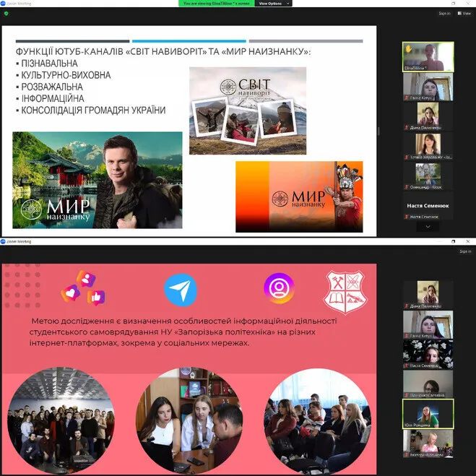This screenshot has width=476, height=476.
Task: Select Олександр's video tile
Action: [428, 176]
